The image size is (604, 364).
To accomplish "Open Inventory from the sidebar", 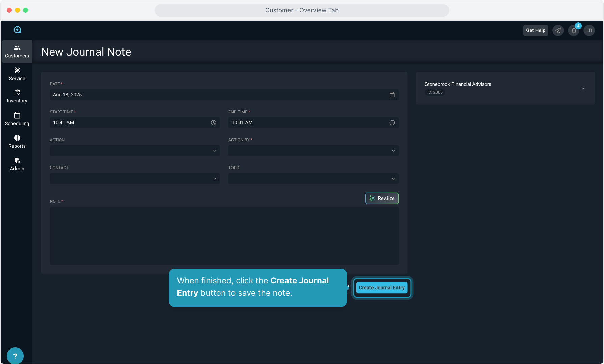I will click(x=17, y=96).
